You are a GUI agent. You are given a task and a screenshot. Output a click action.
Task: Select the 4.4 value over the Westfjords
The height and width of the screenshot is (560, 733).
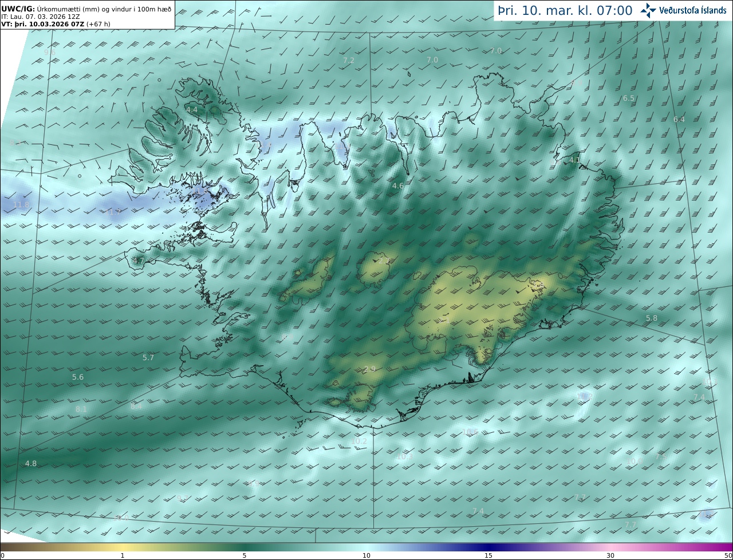tap(191, 109)
